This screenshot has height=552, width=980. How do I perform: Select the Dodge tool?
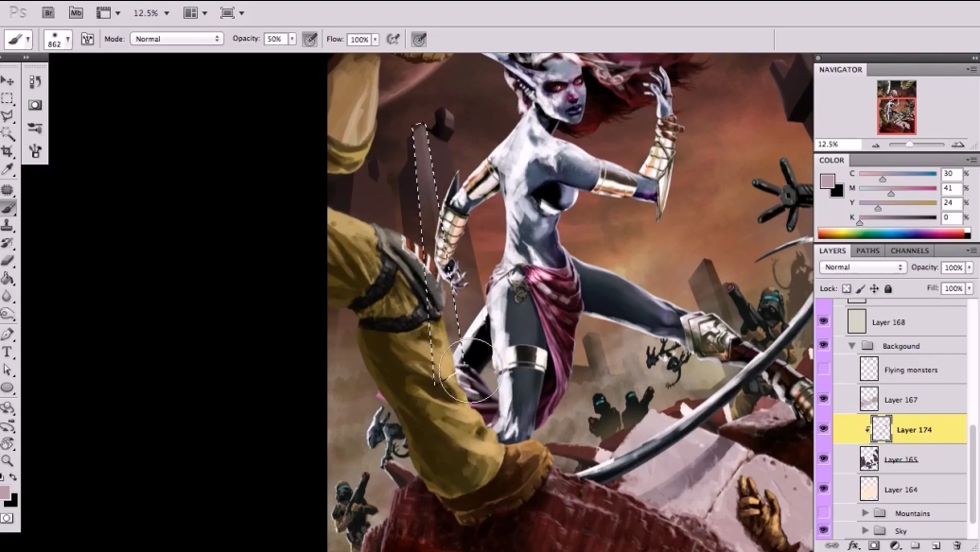(8, 314)
